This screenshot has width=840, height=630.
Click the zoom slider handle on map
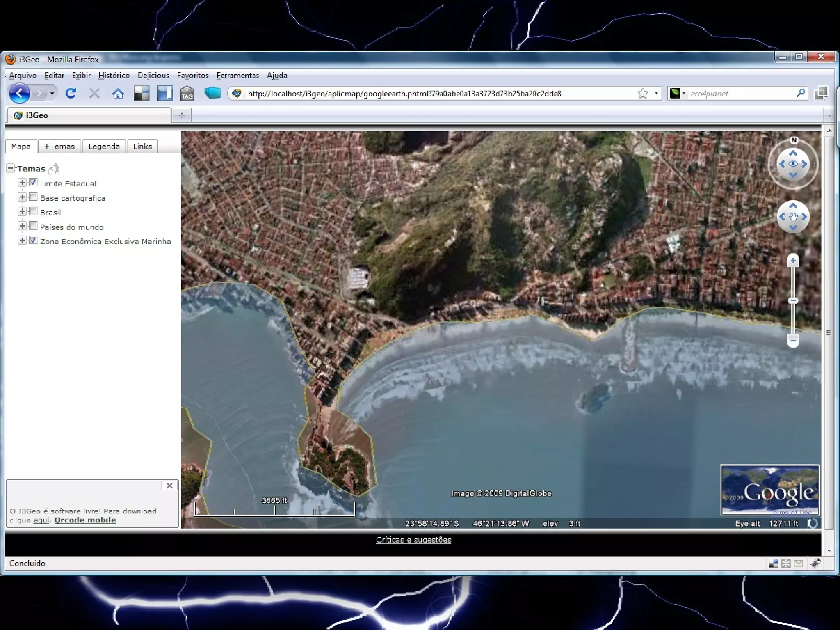point(793,301)
